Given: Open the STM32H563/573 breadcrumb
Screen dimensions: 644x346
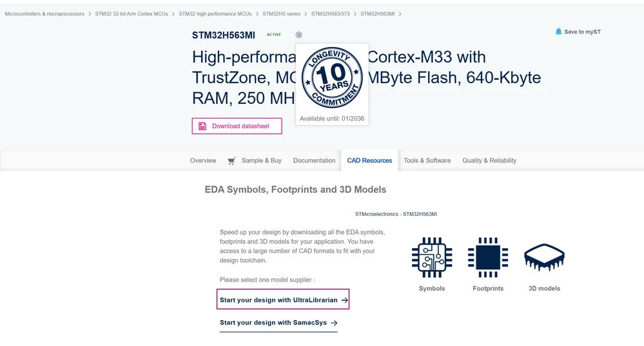Looking at the screenshot, I should coord(330,14).
